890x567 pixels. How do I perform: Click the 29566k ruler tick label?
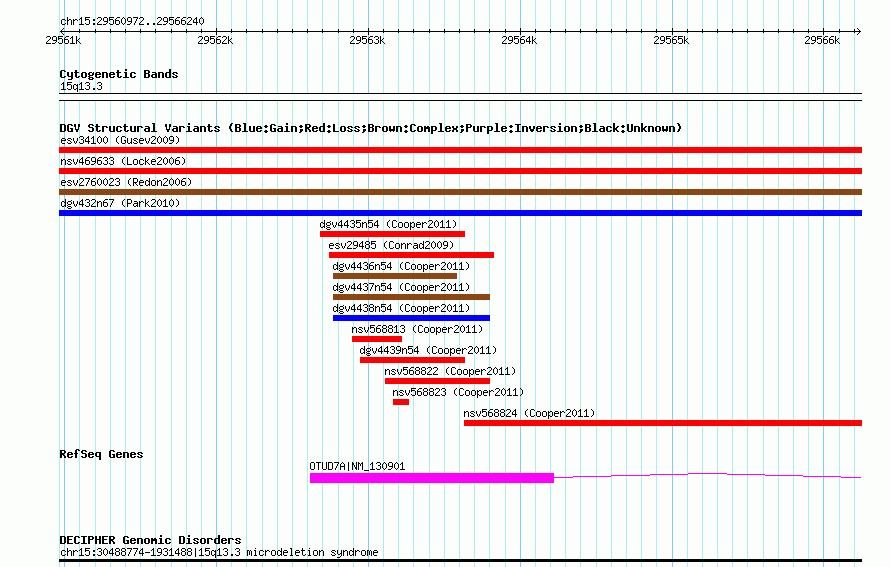coord(822,40)
